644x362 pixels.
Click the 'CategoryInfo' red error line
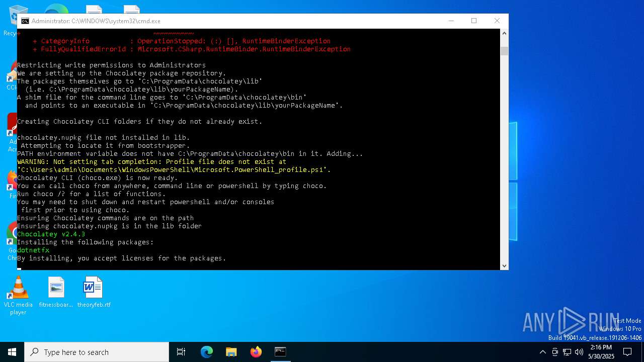[x=182, y=41]
